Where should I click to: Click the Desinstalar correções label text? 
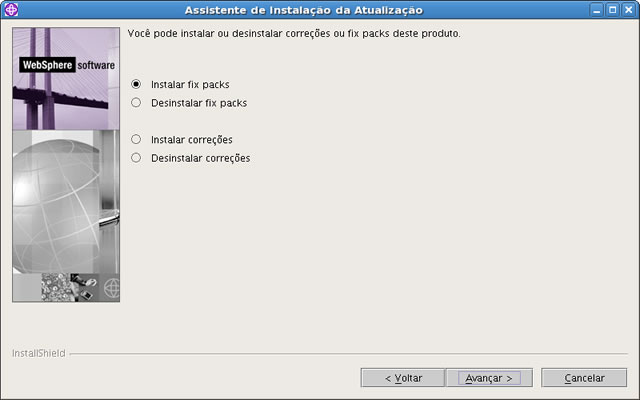point(200,158)
